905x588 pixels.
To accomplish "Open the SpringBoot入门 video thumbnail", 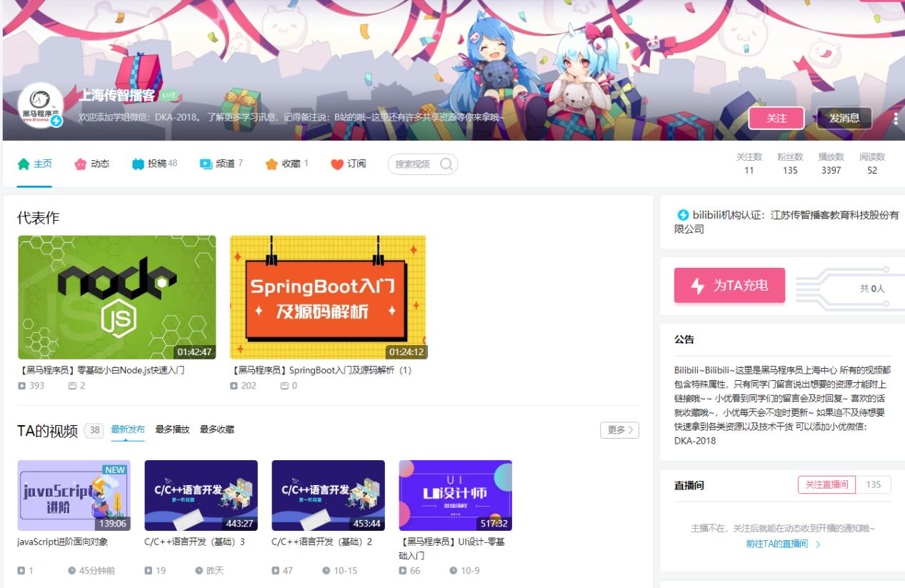I will [329, 297].
